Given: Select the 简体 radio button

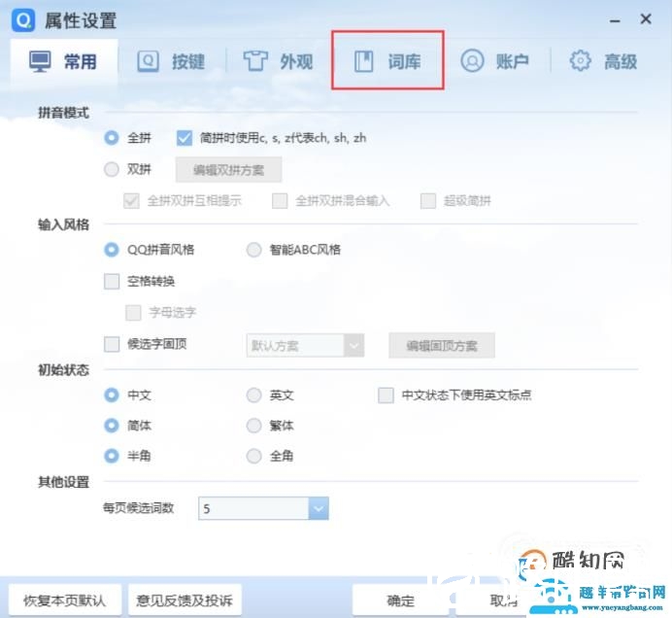Looking at the screenshot, I should pos(112,426).
